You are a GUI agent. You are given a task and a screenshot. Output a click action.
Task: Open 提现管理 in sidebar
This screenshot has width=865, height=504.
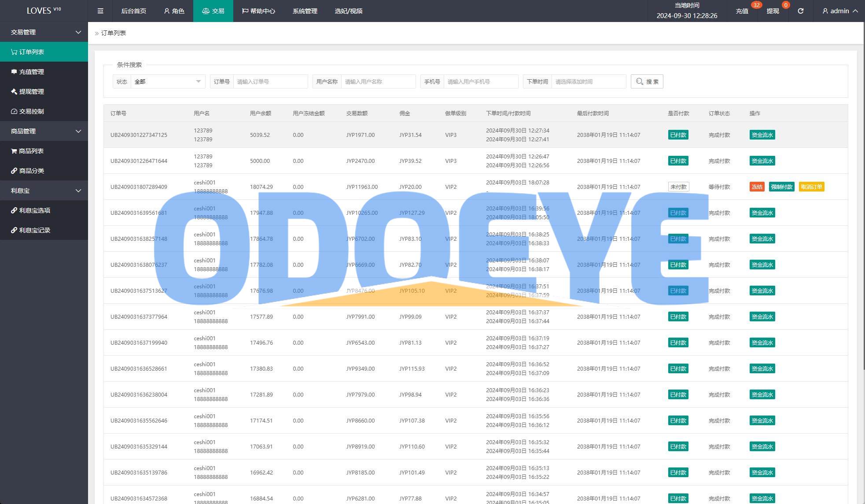click(44, 92)
